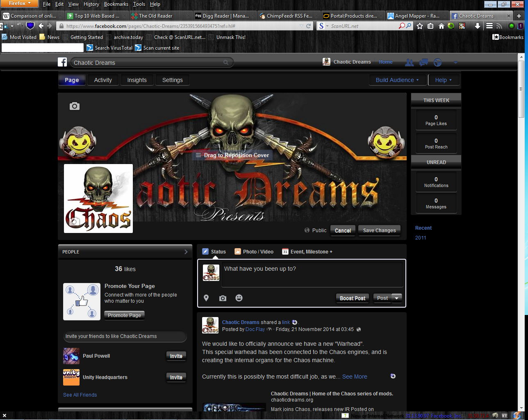
Task: Click the Promote Page button
Action: [x=124, y=315]
